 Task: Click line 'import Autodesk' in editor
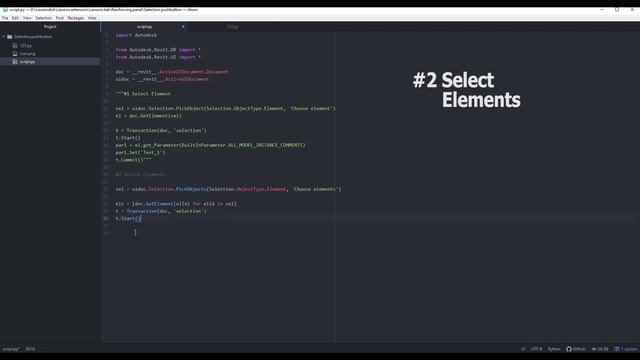136,35
